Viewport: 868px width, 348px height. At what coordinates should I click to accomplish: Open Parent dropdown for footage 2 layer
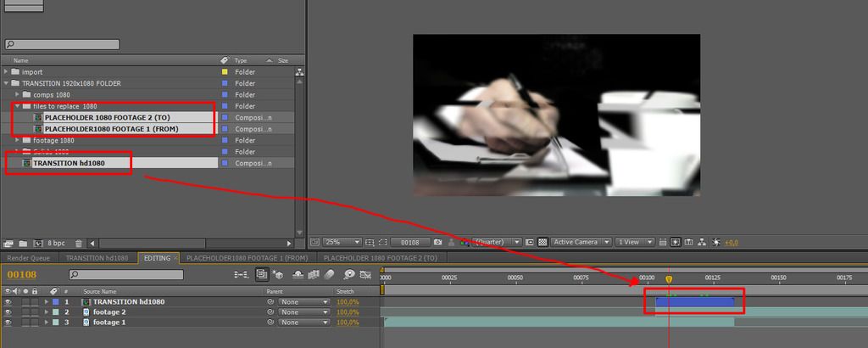305,312
